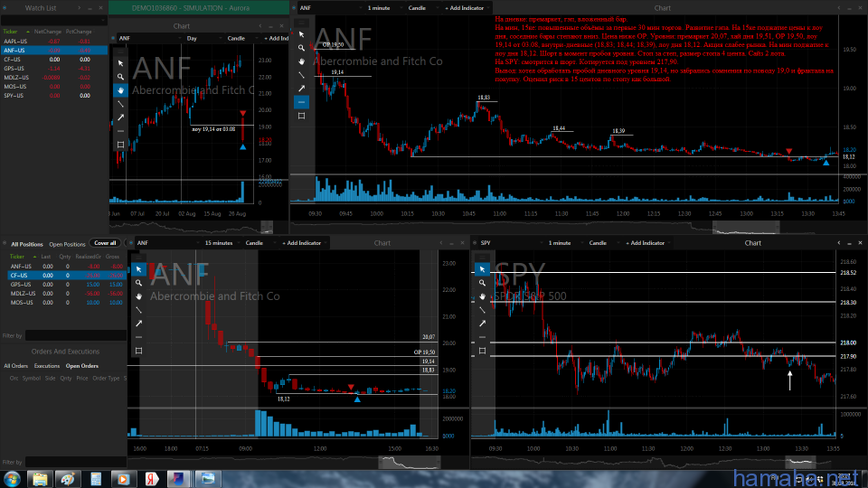Screen dimensions: 868x488
Task: Select the arrow drawing tool in ANF Day chart
Action: click(x=120, y=117)
